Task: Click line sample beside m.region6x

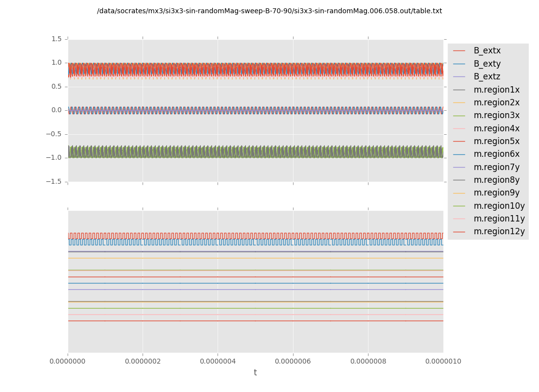Action: point(459,154)
